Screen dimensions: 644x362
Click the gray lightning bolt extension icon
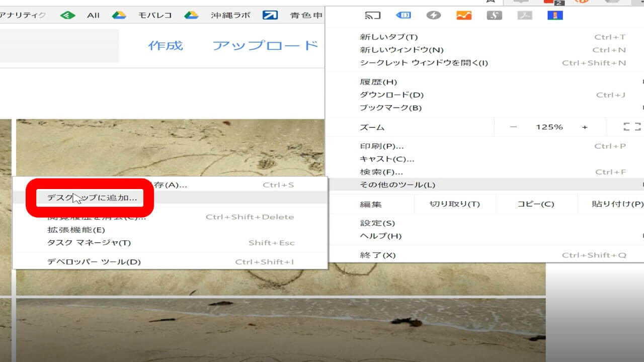(433, 15)
